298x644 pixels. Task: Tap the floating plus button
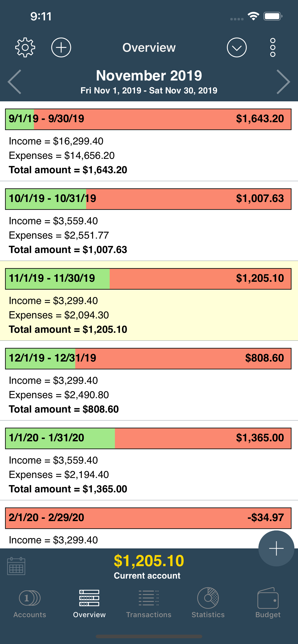276,548
